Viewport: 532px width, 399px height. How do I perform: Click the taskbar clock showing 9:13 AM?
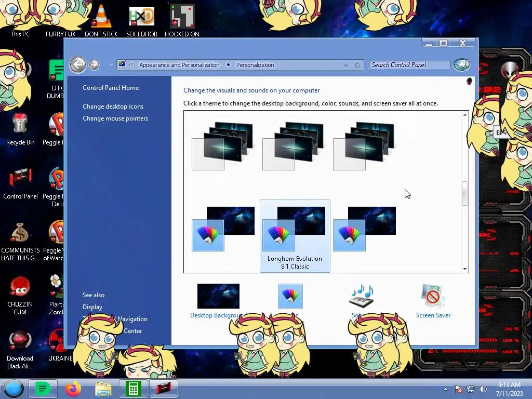tap(509, 389)
